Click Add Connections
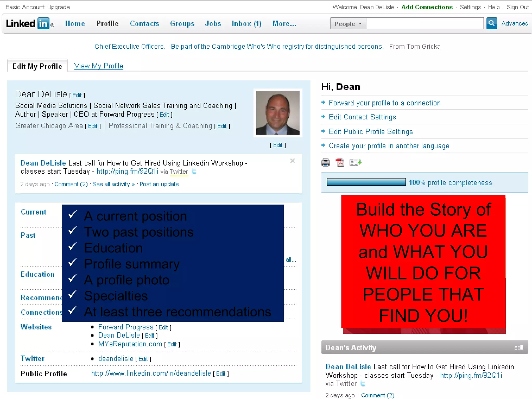 tap(427, 7)
